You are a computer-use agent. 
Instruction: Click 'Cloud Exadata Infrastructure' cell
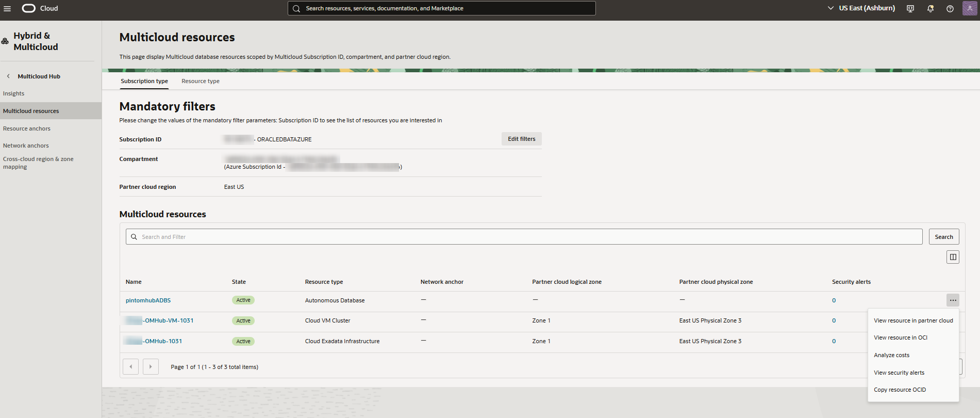tap(342, 341)
